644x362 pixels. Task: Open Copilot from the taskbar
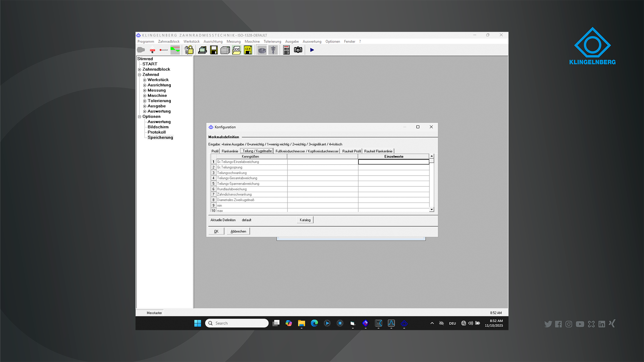(x=289, y=323)
